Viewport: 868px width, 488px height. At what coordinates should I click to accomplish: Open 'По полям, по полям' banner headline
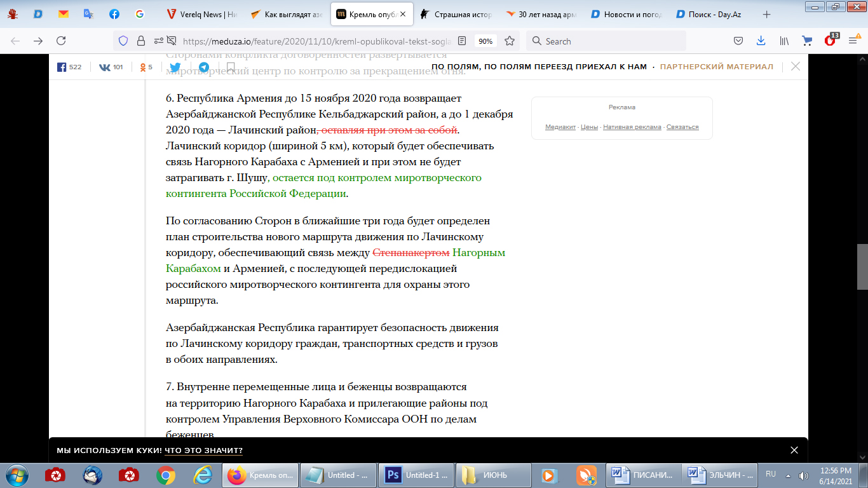pos(539,67)
